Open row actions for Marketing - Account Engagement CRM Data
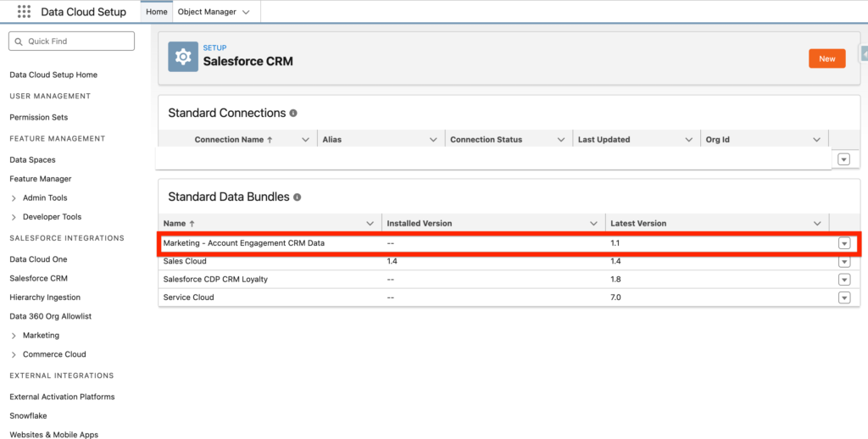Image resolution: width=868 pixels, height=439 pixels. tap(843, 243)
